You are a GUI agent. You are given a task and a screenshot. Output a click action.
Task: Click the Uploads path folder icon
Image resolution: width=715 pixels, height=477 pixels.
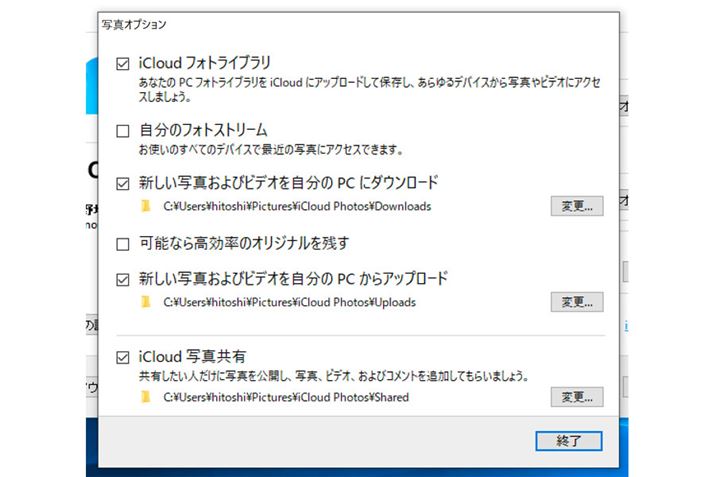tap(146, 302)
